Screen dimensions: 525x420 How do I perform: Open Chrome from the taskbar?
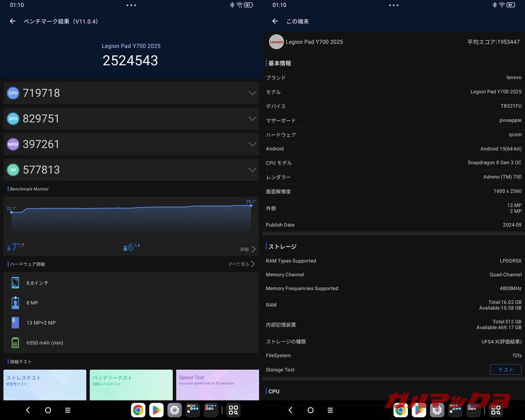(x=138, y=410)
